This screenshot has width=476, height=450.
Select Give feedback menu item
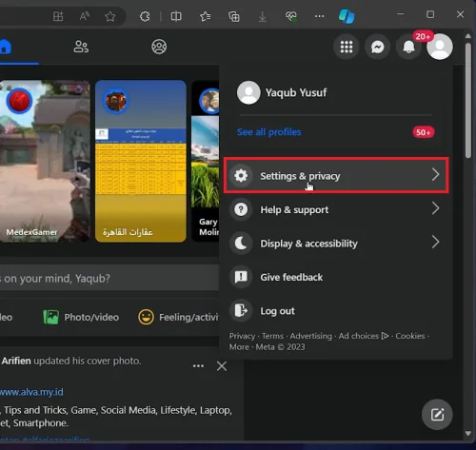click(335, 277)
